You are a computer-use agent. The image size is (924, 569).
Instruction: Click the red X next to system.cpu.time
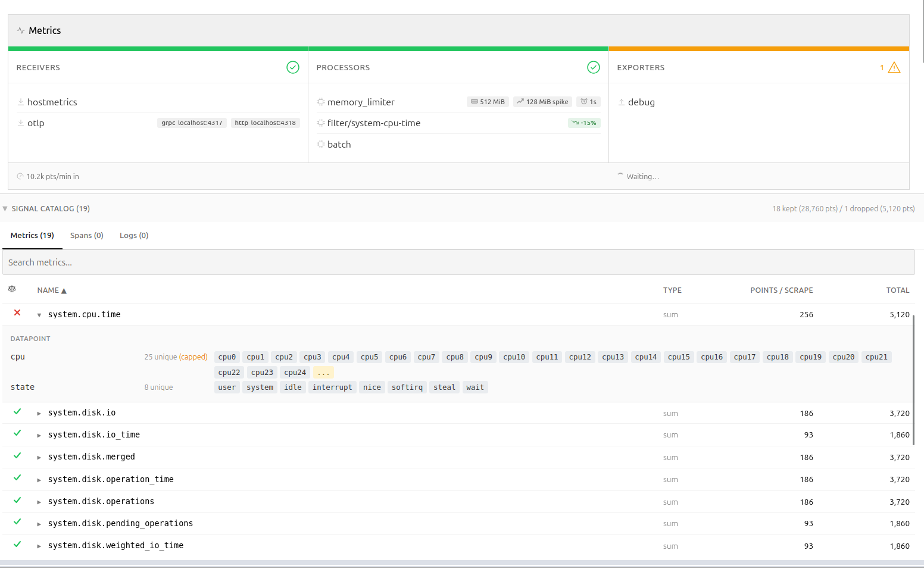(17, 312)
